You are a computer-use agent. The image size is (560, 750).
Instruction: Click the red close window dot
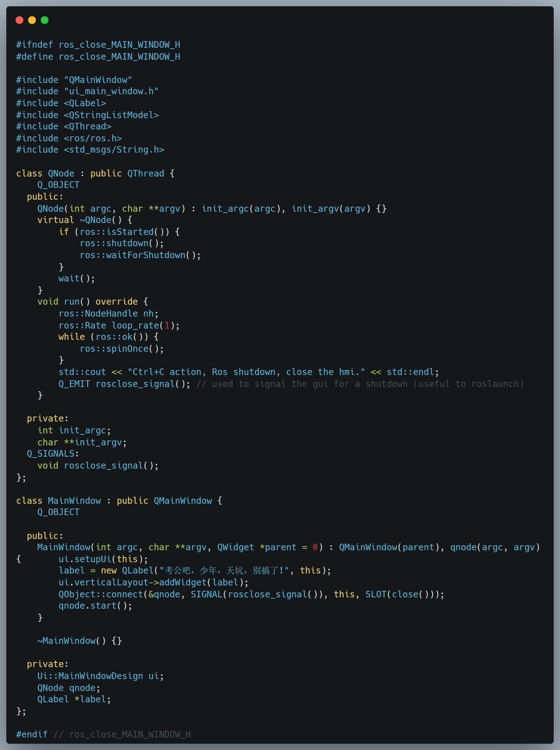pyautogui.click(x=20, y=20)
